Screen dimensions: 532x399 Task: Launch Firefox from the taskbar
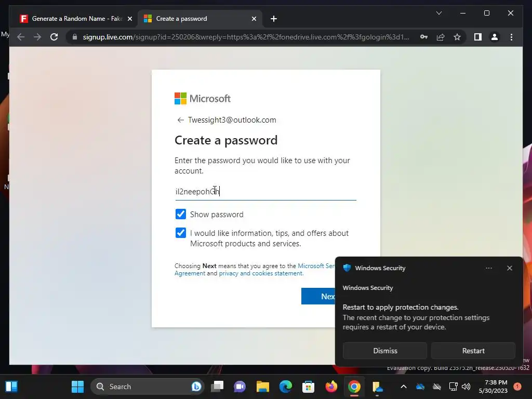click(331, 387)
